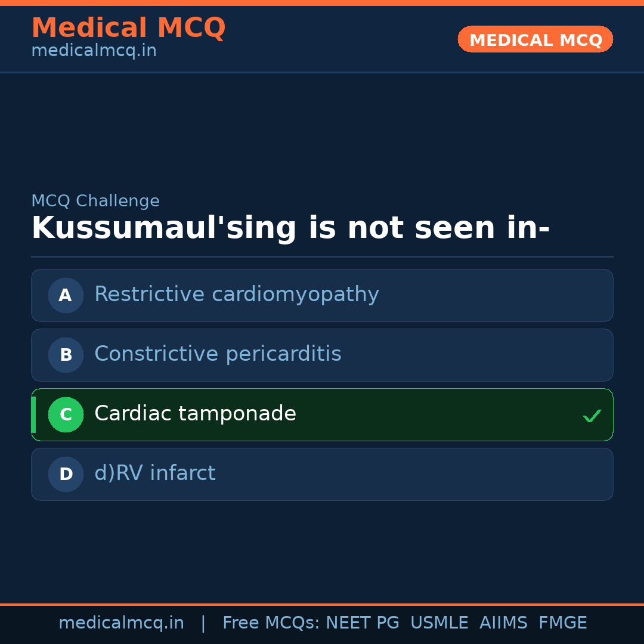Click the MCQ Challenge label
Image resolution: width=644 pixels, height=644 pixels.
pyautogui.click(x=95, y=201)
